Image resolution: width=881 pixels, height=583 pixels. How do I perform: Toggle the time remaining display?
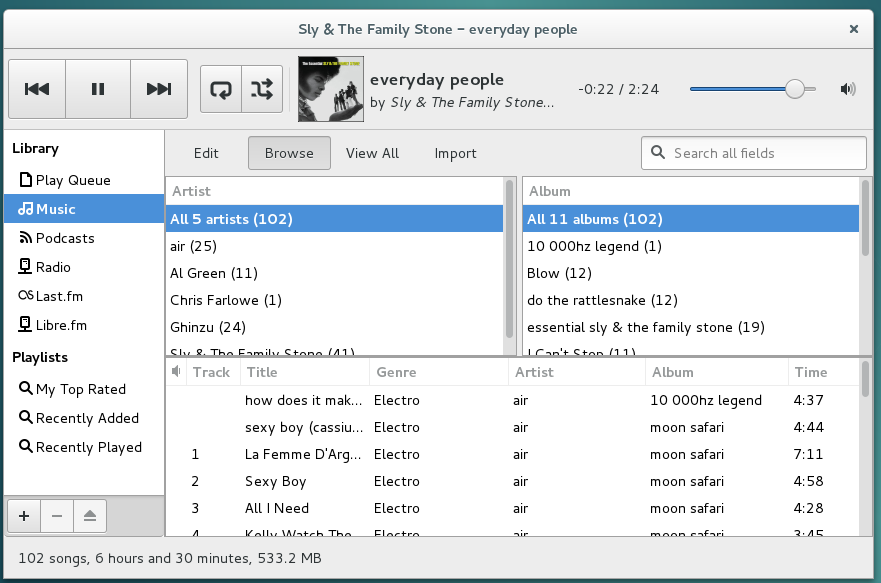[x=619, y=89]
